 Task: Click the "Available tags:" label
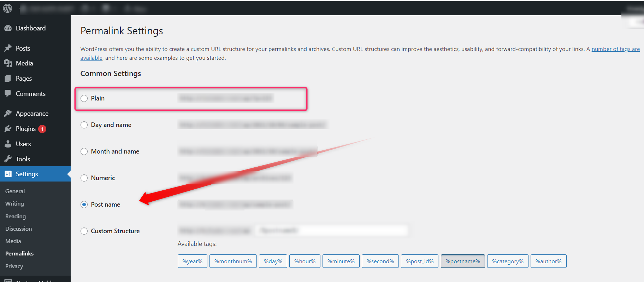pos(197,244)
